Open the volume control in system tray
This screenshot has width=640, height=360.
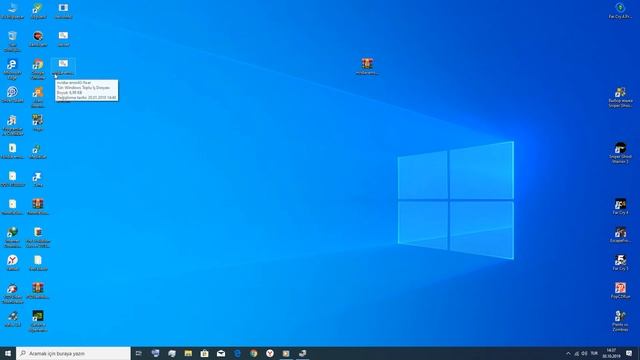click(584, 353)
